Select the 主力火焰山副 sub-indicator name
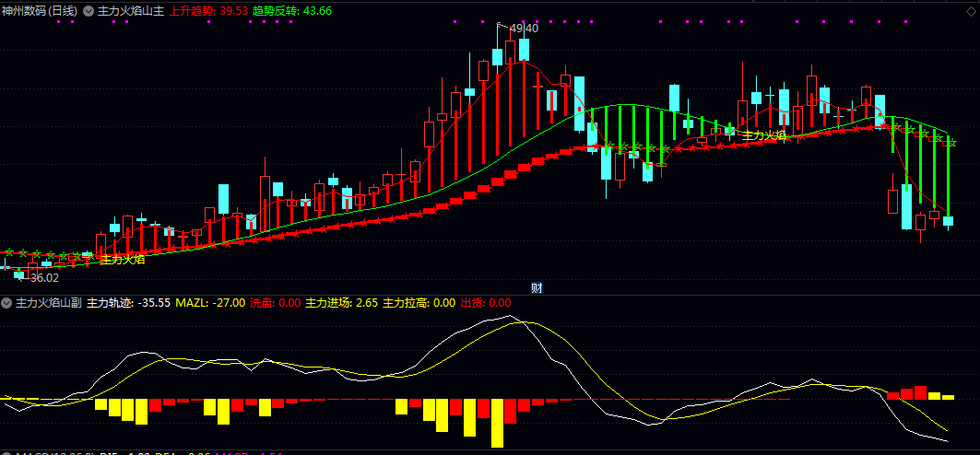 pos(49,303)
